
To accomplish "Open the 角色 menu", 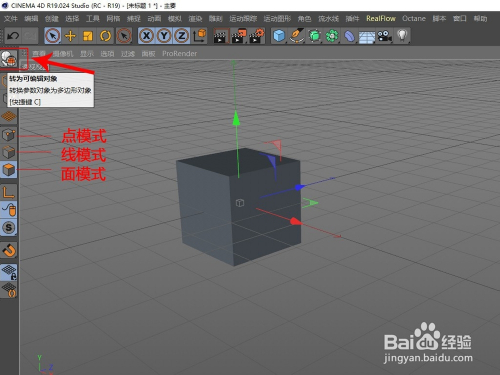I will 304,19.
